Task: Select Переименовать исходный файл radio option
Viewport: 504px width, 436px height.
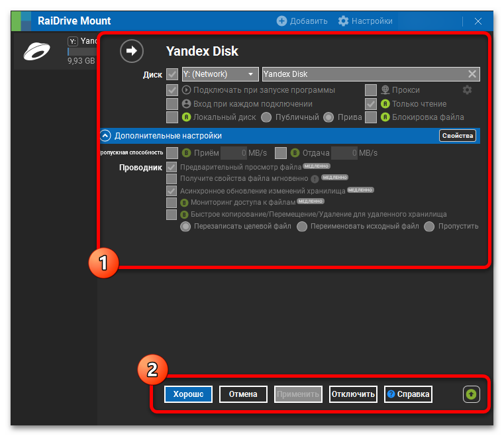Action: coord(302,227)
